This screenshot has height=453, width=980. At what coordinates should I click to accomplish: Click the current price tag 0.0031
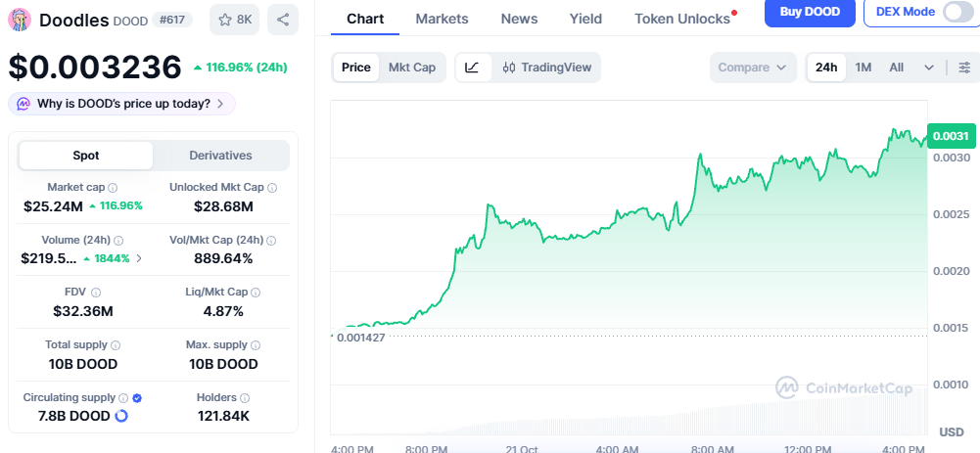point(951,136)
